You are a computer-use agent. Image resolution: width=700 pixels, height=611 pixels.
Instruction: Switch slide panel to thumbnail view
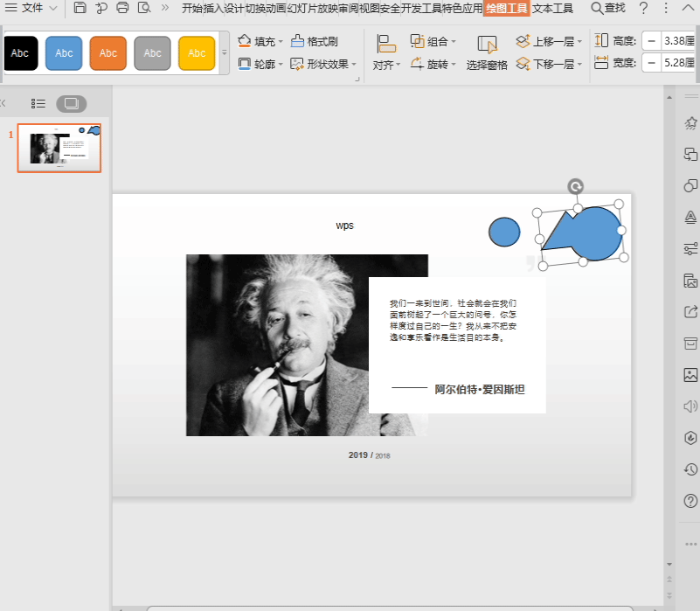(x=72, y=104)
